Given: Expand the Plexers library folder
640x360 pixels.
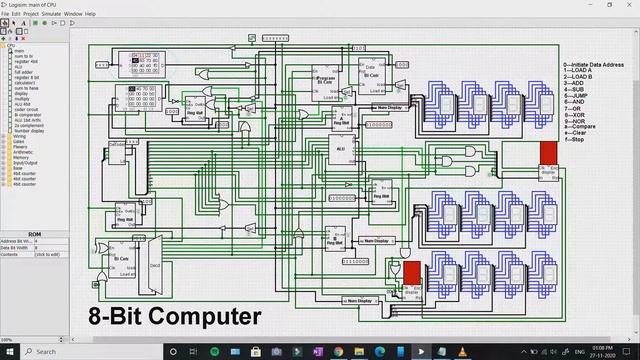Looking at the screenshot, I should 3,147.
